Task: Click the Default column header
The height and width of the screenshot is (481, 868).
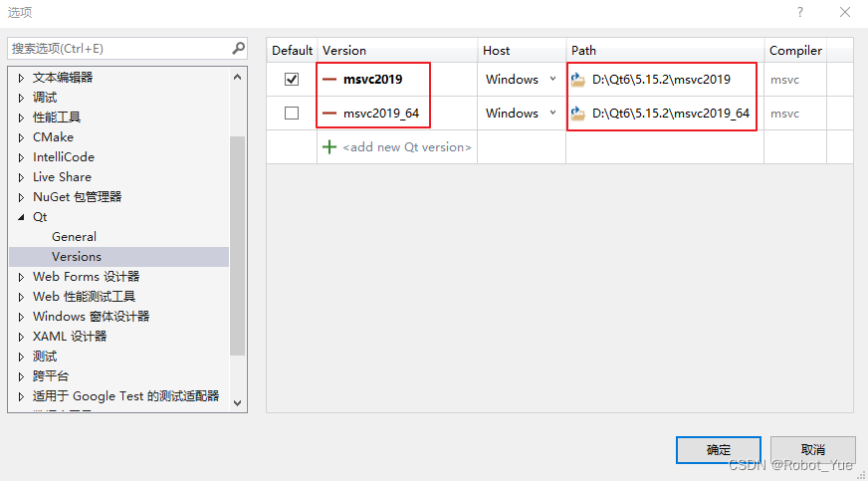Action: tap(292, 51)
